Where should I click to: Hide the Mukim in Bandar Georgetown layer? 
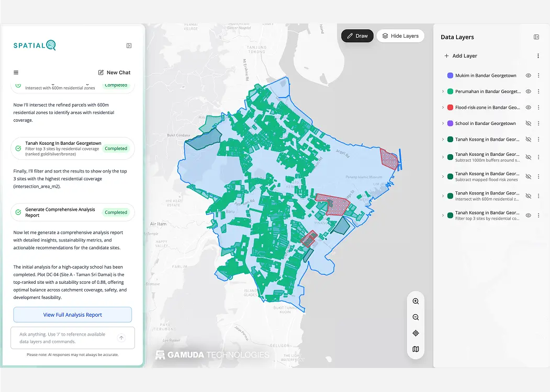(x=529, y=76)
